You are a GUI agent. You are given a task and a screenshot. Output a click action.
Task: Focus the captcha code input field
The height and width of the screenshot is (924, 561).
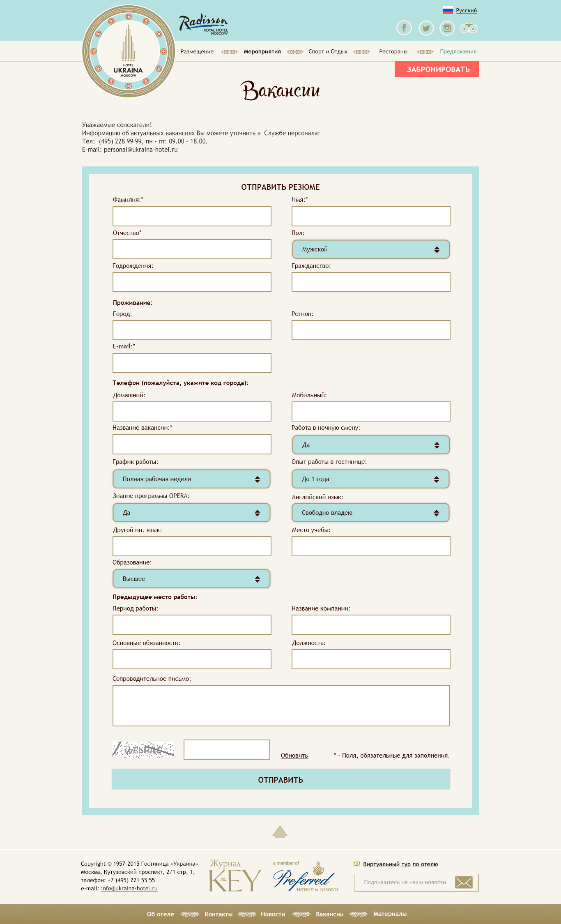(x=227, y=749)
